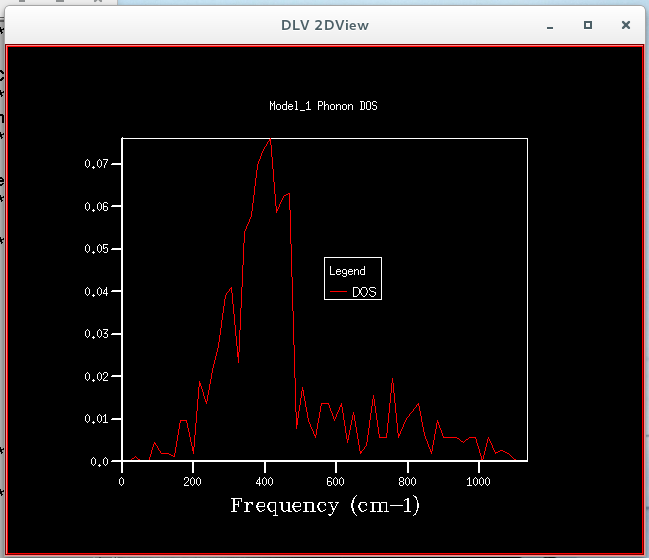Click the 0.01 y-axis tick label
This screenshot has height=560, width=649.
pyautogui.click(x=96, y=419)
